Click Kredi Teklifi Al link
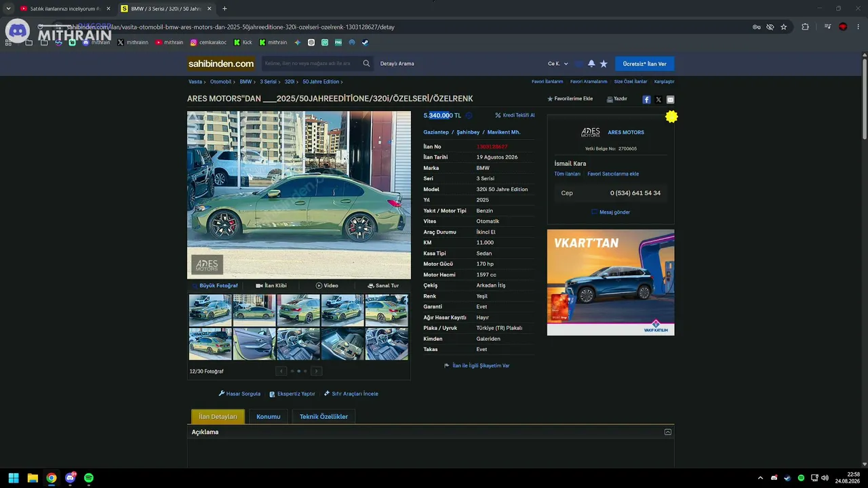 pyautogui.click(x=515, y=115)
